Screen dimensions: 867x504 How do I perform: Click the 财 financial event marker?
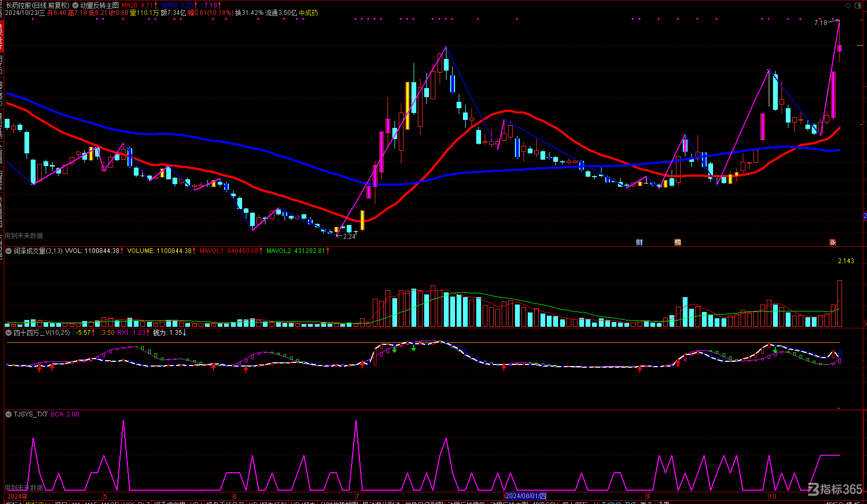(x=639, y=242)
